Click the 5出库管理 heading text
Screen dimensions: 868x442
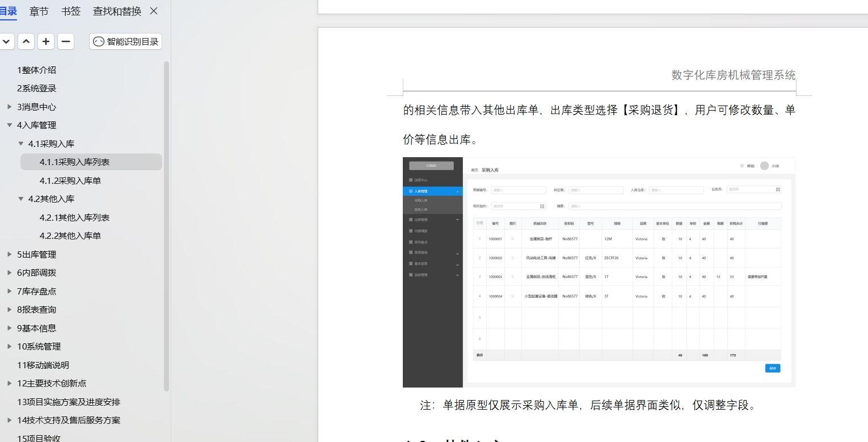click(x=36, y=255)
